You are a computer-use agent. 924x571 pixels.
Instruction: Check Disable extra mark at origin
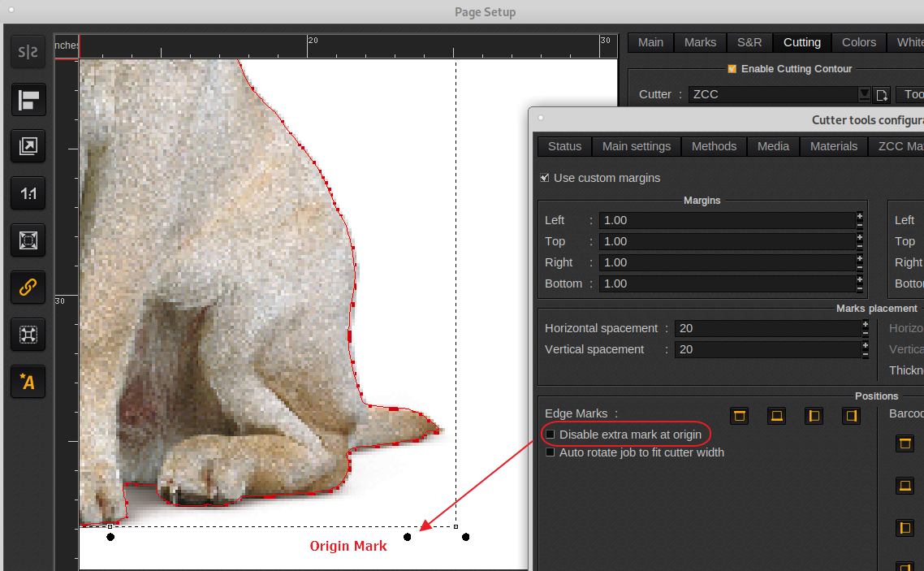pos(550,435)
